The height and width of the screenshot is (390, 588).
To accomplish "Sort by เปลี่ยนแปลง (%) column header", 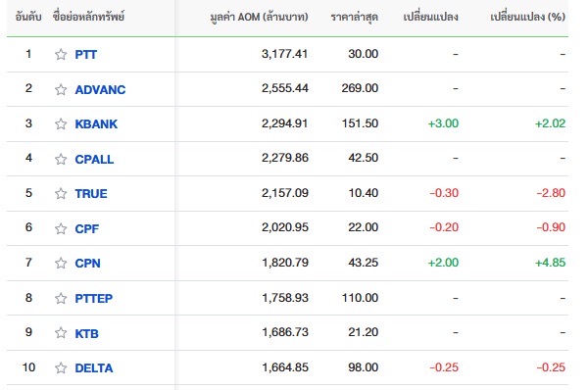I will pos(527,17).
